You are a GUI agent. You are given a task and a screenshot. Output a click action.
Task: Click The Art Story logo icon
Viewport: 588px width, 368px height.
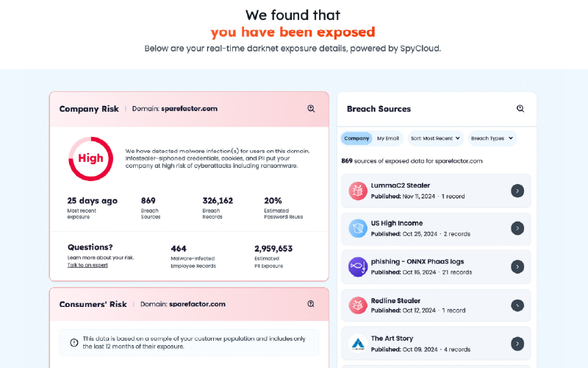tap(358, 343)
